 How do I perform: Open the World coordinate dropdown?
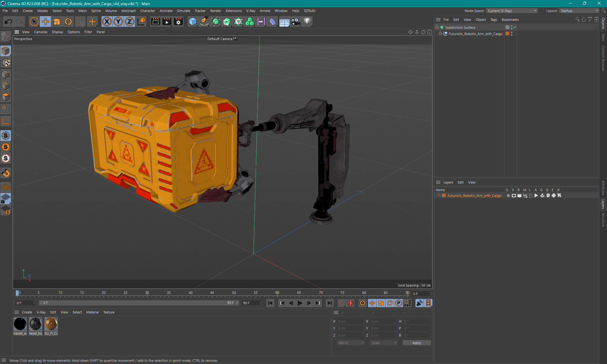tap(351, 343)
